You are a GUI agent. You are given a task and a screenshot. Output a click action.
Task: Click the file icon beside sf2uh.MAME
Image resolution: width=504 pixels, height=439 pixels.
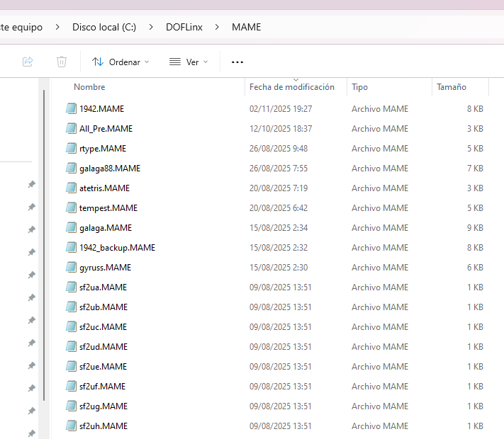click(x=71, y=426)
